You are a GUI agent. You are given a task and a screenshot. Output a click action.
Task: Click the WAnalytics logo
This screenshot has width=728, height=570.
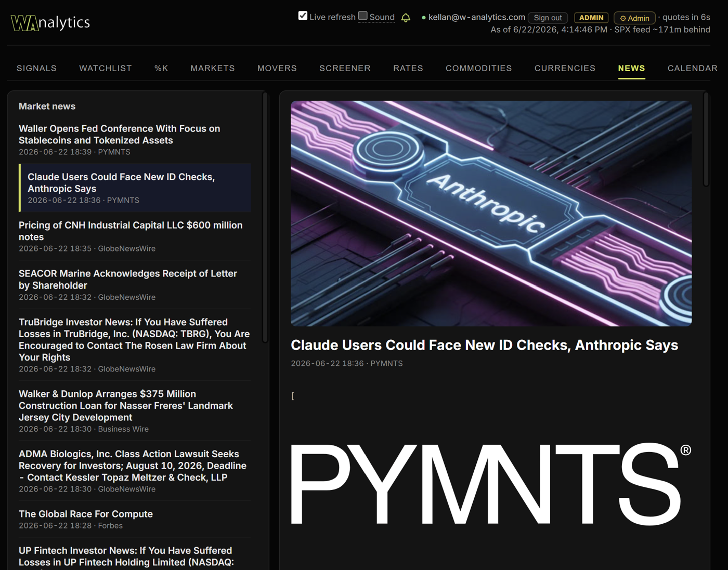(x=50, y=23)
